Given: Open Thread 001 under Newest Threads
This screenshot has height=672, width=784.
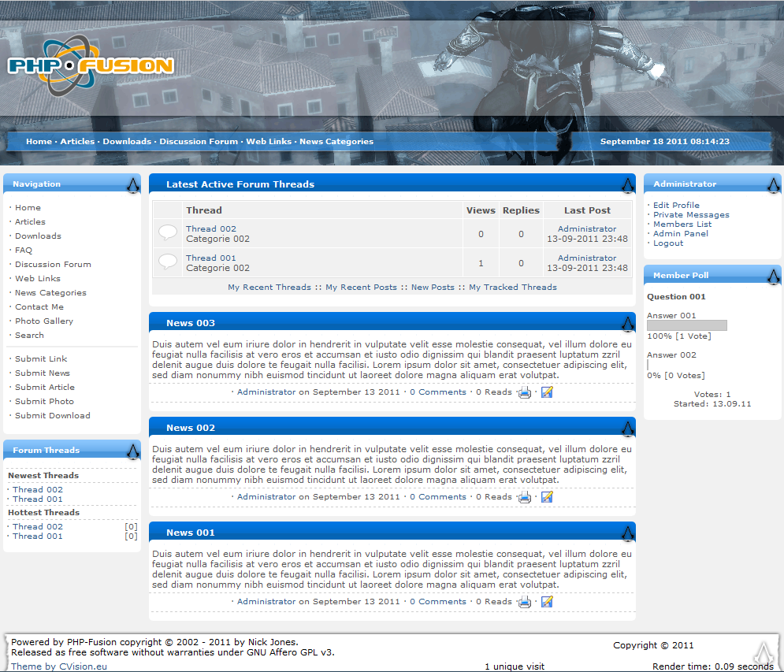Looking at the screenshot, I should (x=38, y=499).
